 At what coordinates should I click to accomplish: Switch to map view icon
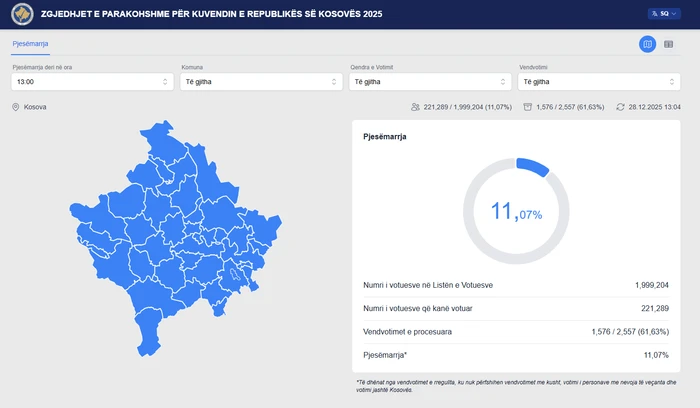647,44
